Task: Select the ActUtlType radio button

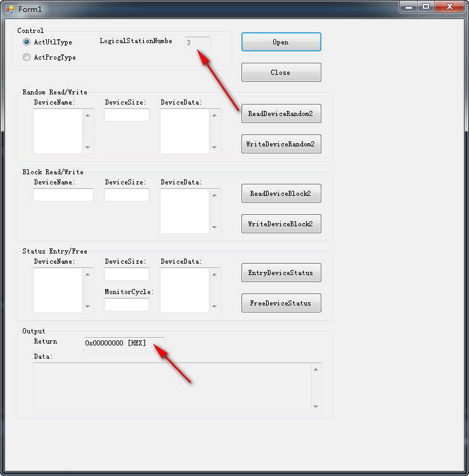Action: pos(27,42)
